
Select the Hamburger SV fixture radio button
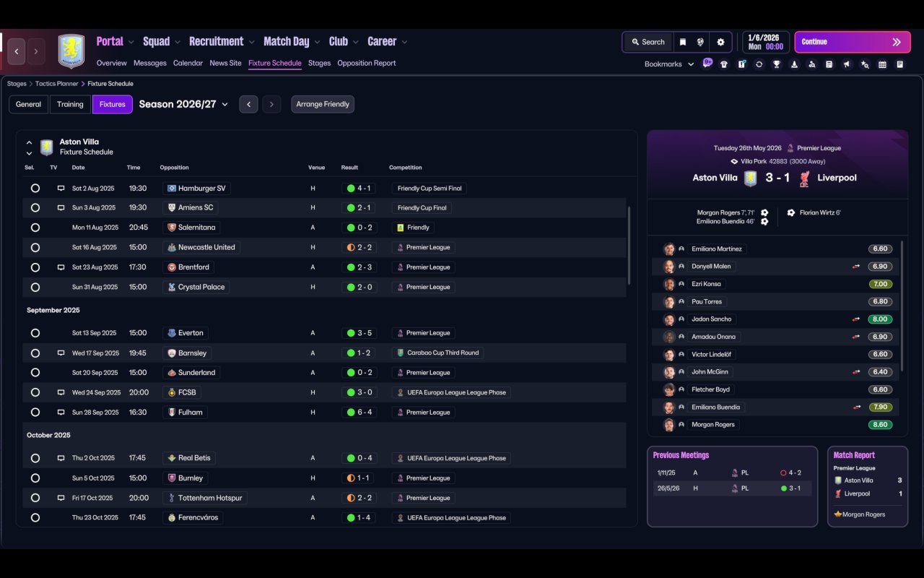click(x=35, y=189)
